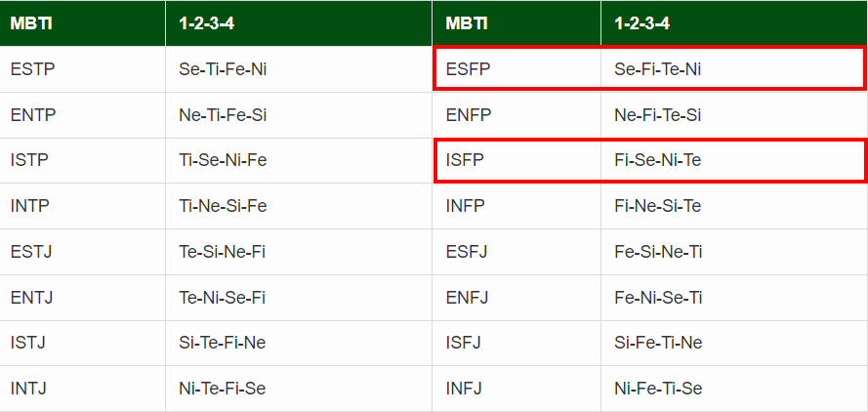This screenshot has height=412, width=868.
Task: Select the Se-Fi-Te-Ni cell
Action: click(x=734, y=69)
